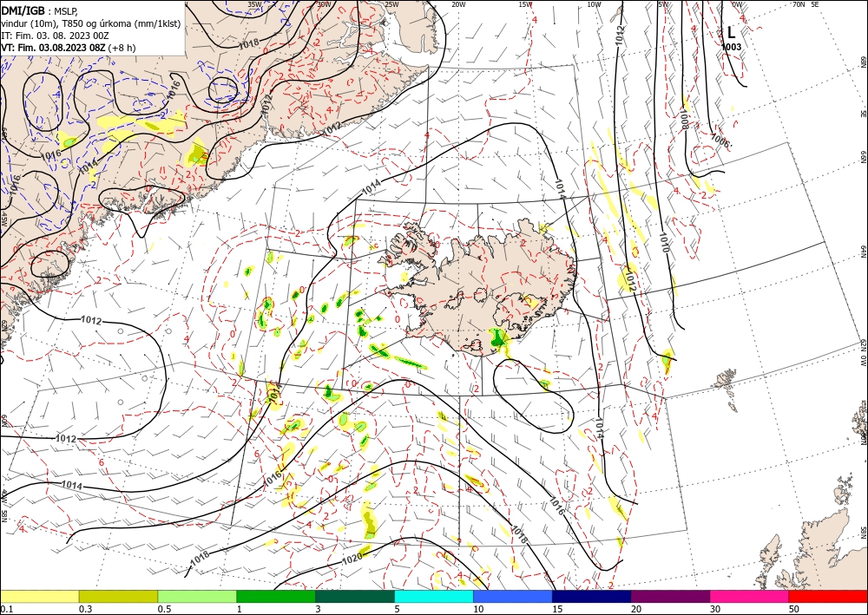Click the "15W" longitude label

pyautogui.click(x=526, y=4)
